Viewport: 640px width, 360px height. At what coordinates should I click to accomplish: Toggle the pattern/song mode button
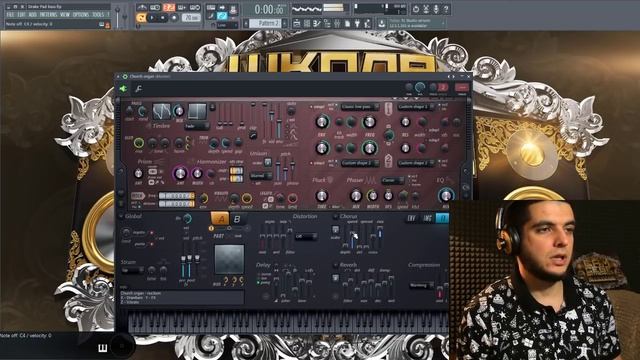(x=141, y=18)
